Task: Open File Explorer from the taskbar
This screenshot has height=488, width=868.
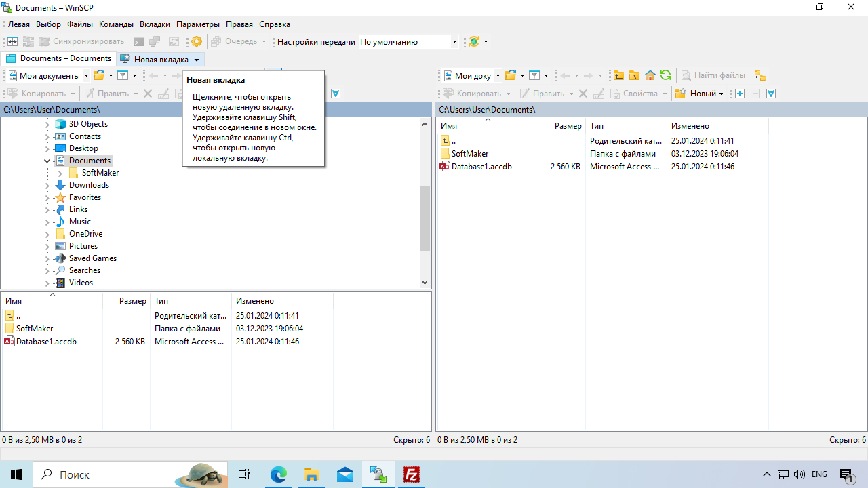Action: click(x=311, y=474)
